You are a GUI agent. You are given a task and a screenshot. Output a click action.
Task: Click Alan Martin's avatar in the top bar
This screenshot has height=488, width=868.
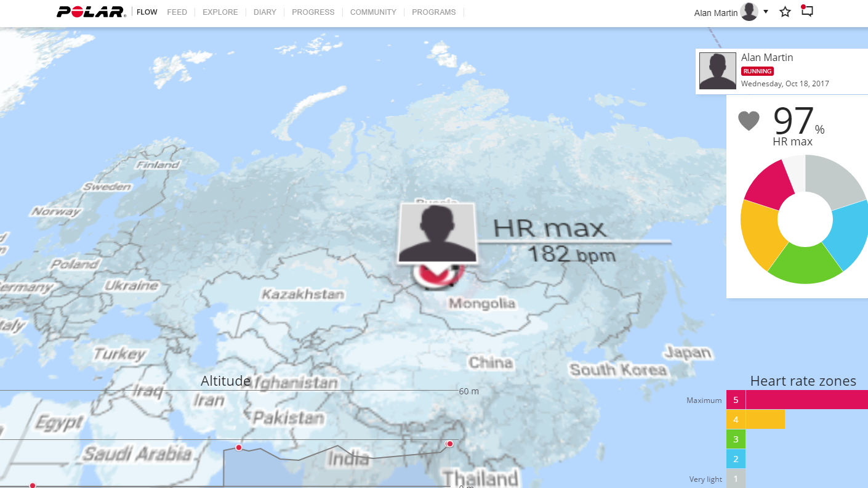(x=749, y=12)
